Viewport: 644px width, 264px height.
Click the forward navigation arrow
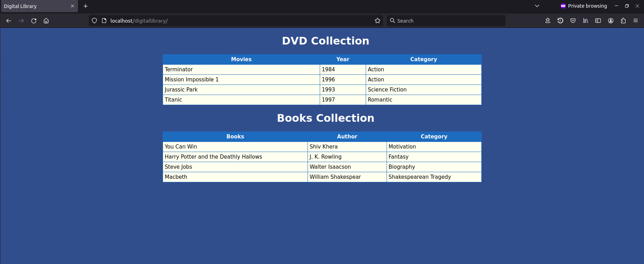[x=21, y=21]
